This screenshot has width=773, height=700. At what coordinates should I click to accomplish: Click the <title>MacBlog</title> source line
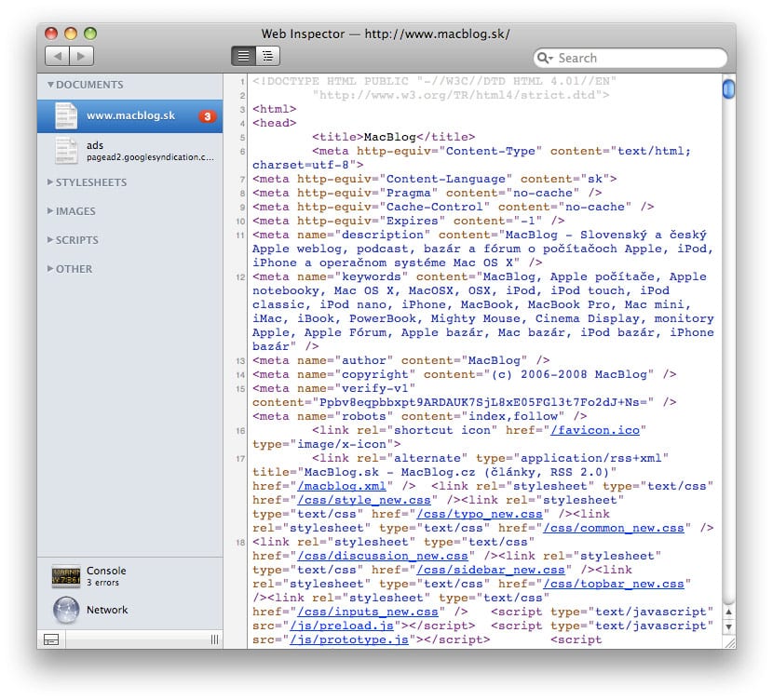(x=393, y=137)
